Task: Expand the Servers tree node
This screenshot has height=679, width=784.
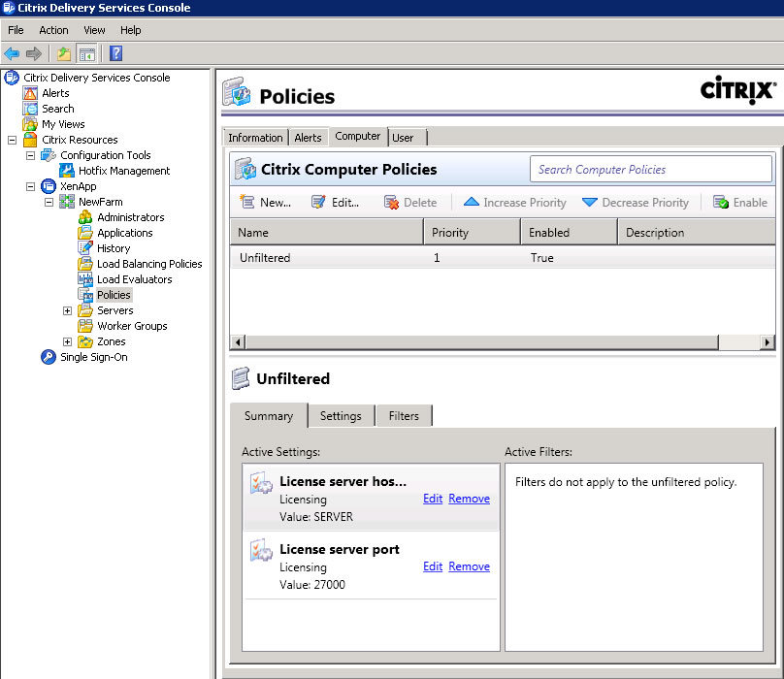Action: click(x=67, y=310)
